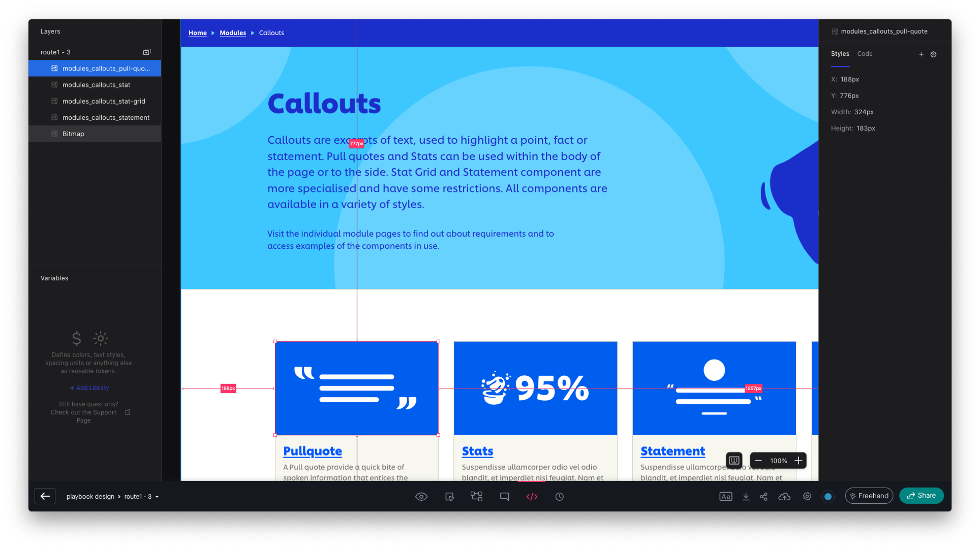Adjust zoom level with minus stepper
This screenshot has height=549, width=980.
click(x=758, y=461)
